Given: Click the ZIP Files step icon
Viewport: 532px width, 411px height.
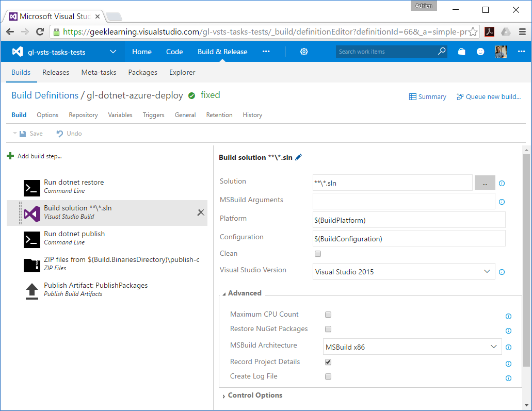Looking at the screenshot, I should tap(32, 265).
